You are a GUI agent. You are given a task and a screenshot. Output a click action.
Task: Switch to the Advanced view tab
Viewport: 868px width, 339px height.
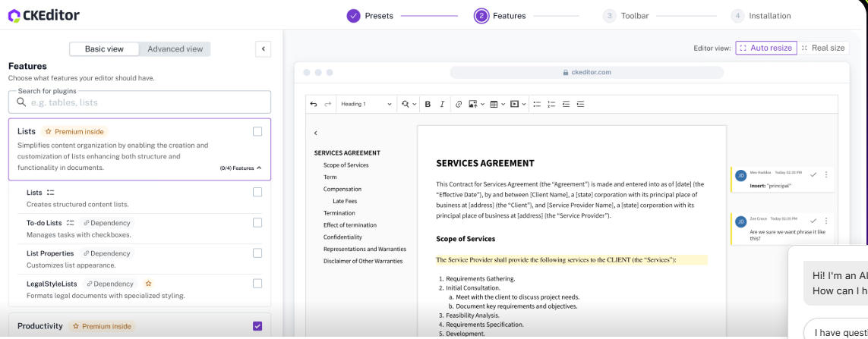tap(175, 49)
